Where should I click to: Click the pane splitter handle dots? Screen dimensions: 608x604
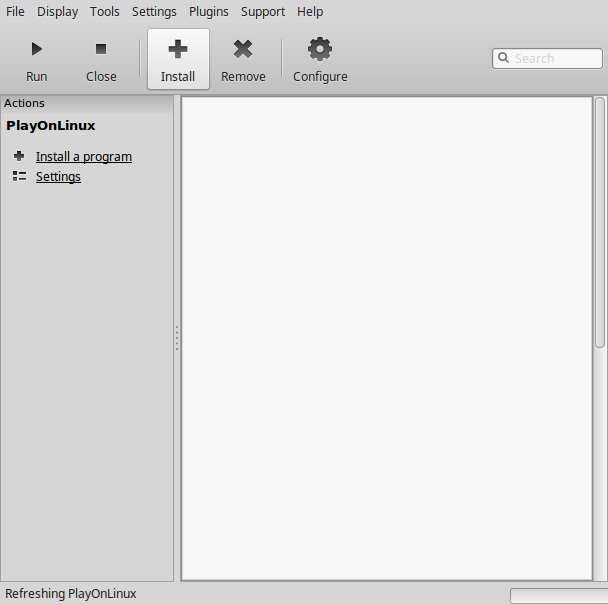177,338
